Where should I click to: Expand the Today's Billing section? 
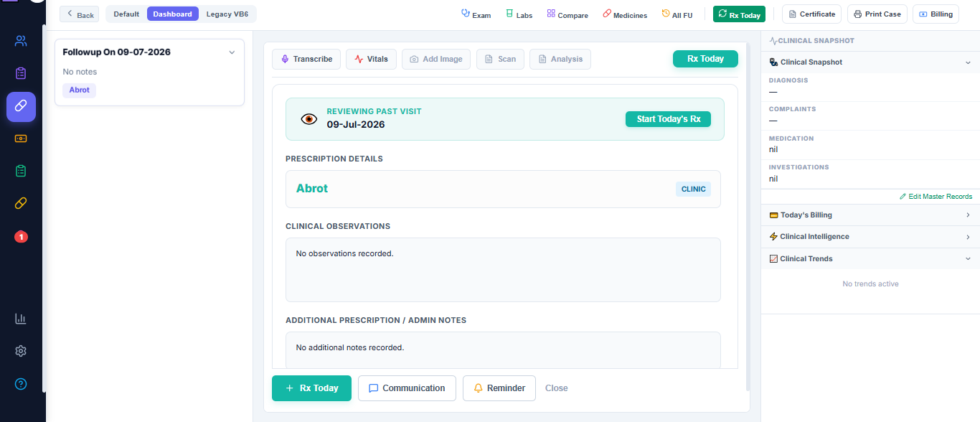click(870, 215)
